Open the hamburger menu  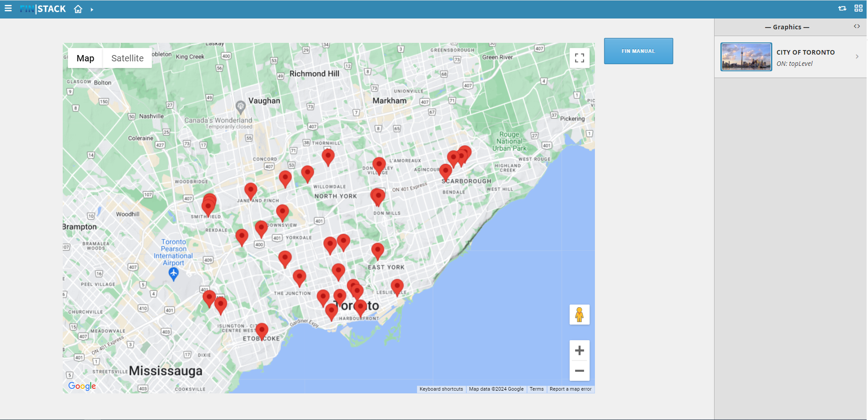tap(8, 9)
